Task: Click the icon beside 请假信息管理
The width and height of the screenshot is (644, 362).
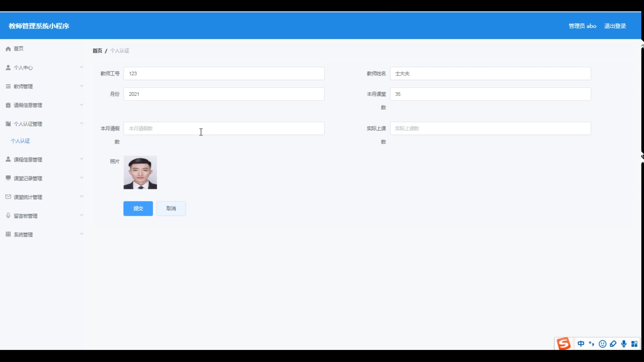Action: pyautogui.click(x=8, y=105)
